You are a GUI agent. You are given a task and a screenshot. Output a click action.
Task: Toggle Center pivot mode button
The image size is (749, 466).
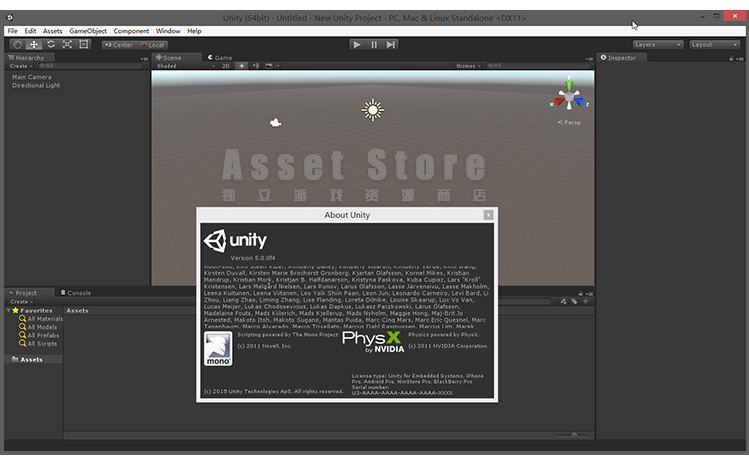tap(118, 45)
